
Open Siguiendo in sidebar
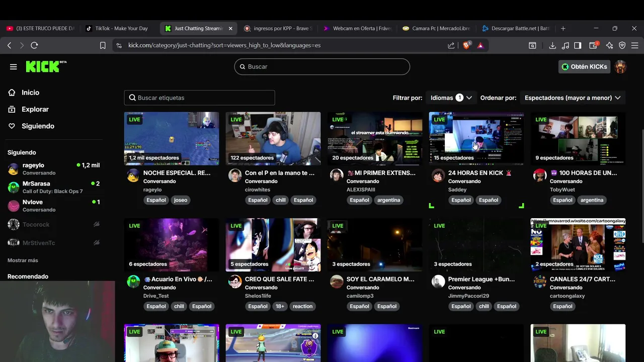coord(38,126)
